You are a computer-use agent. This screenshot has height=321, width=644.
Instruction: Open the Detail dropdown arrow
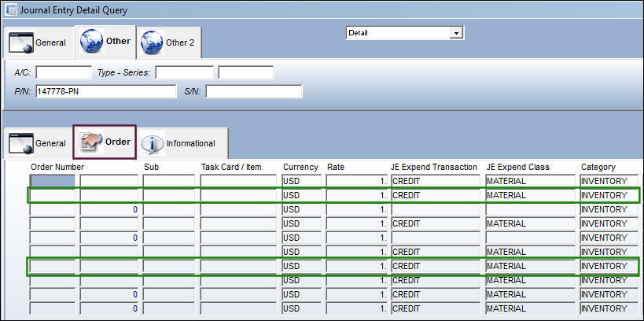point(455,33)
